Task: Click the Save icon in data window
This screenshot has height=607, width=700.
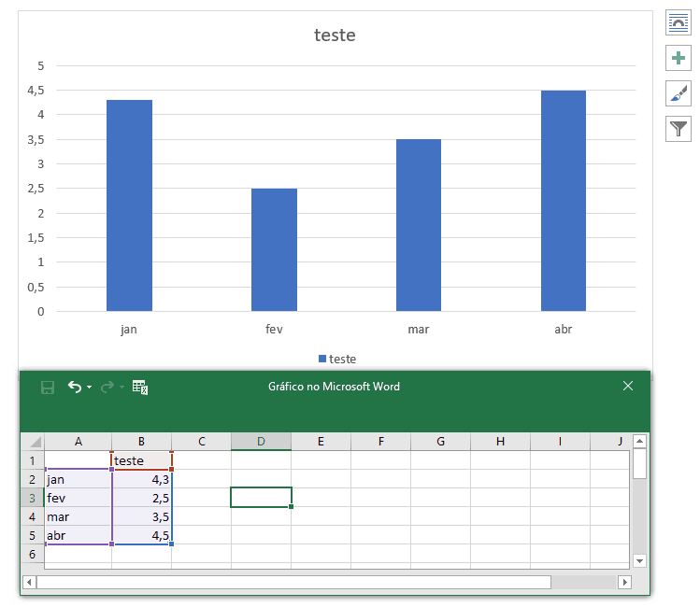Action: 48,387
